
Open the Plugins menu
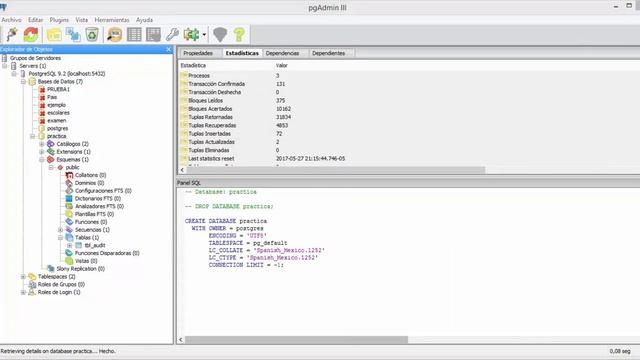(x=59, y=20)
